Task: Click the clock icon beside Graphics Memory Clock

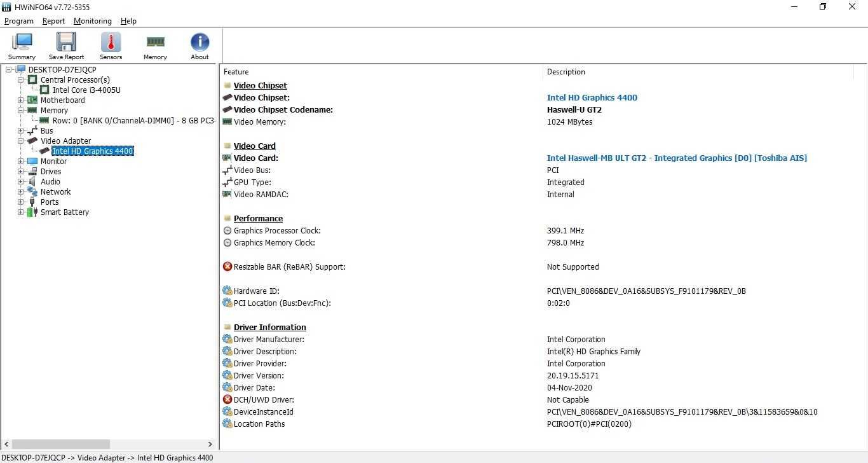Action: [227, 242]
